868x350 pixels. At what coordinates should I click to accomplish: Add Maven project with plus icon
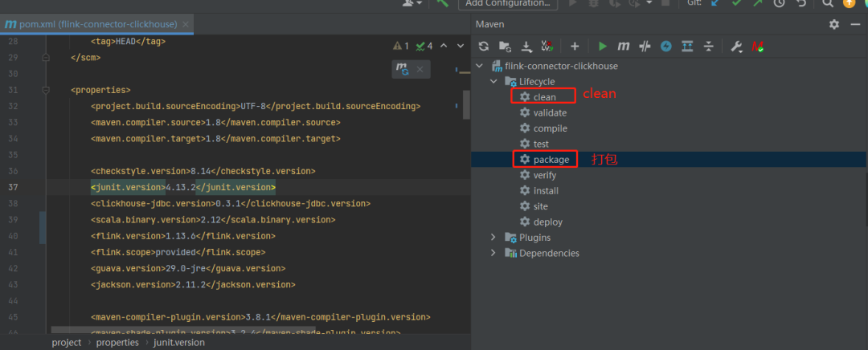click(575, 47)
